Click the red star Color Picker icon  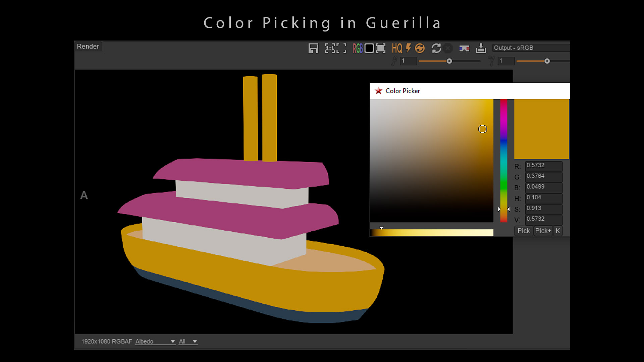click(379, 91)
